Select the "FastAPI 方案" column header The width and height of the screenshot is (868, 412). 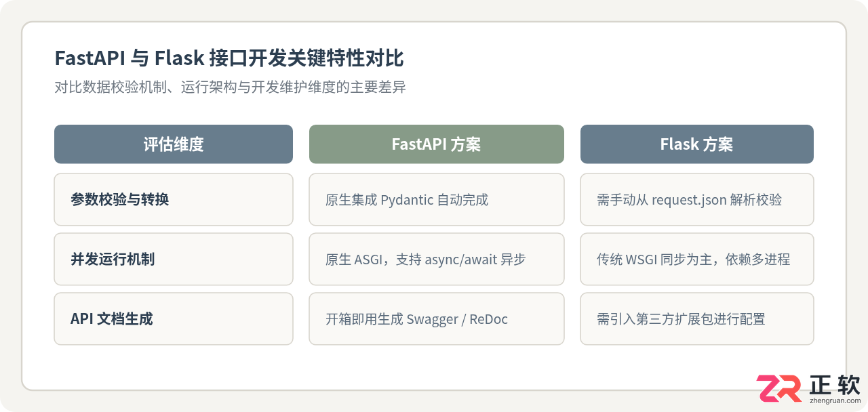(437, 144)
